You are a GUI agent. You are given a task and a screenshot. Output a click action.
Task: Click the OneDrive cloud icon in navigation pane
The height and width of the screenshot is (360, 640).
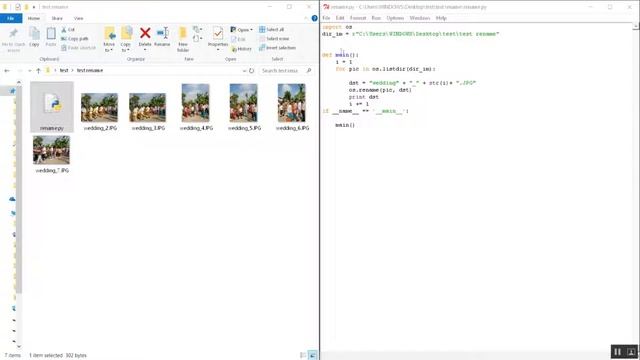(12, 199)
